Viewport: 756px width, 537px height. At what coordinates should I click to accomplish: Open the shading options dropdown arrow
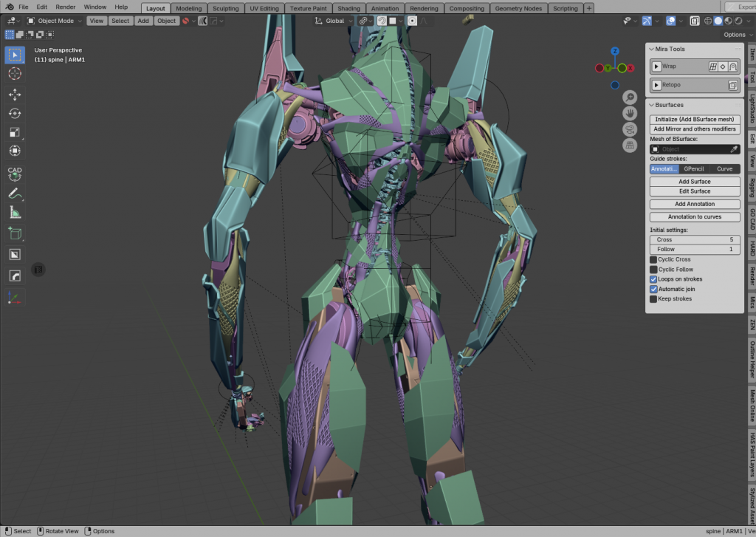(x=748, y=21)
